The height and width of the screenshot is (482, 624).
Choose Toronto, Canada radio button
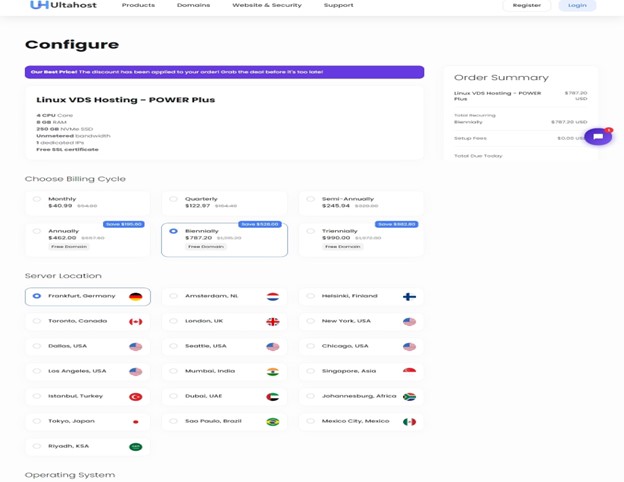(37, 321)
